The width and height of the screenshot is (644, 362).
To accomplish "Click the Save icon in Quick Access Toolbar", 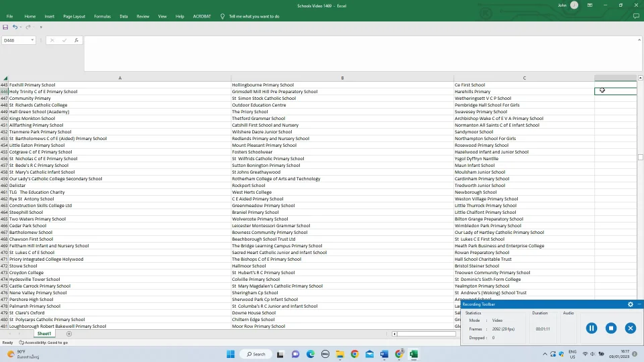I will coord(5,27).
